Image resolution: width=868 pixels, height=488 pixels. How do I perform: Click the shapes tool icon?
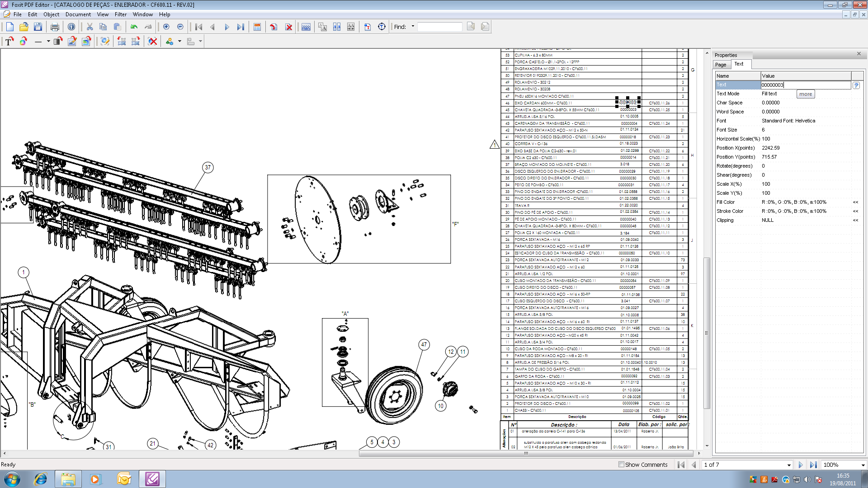(x=170, y=42)
